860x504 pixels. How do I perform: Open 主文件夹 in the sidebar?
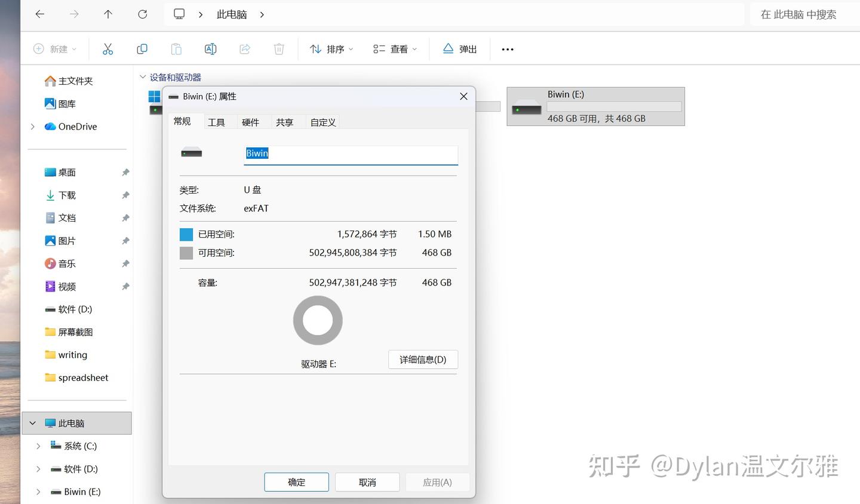coord(69,81)
